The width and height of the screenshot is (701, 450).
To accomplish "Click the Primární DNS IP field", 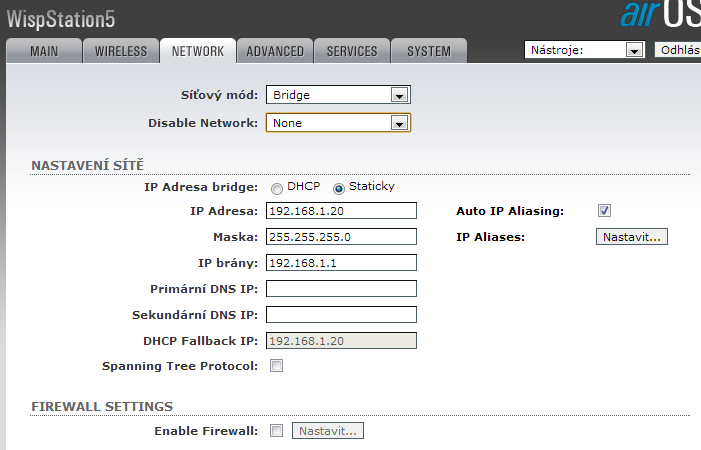I will coord(341,289).
